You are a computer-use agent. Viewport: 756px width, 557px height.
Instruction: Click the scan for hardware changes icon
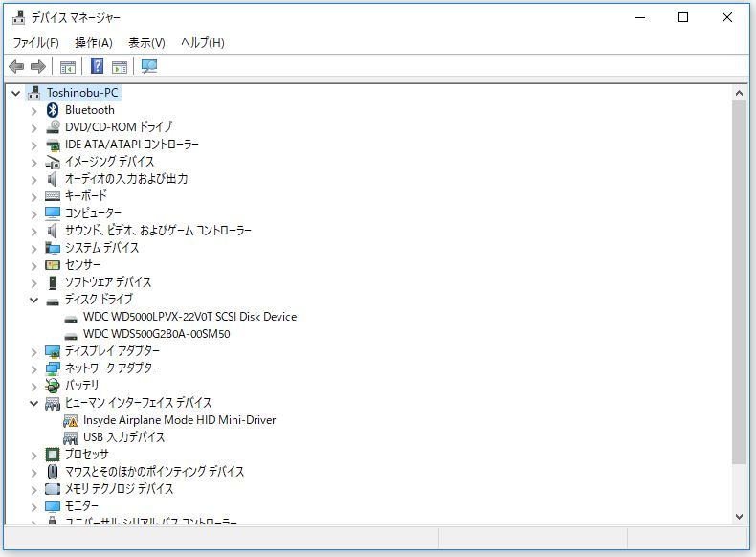(x=149, y=66)
